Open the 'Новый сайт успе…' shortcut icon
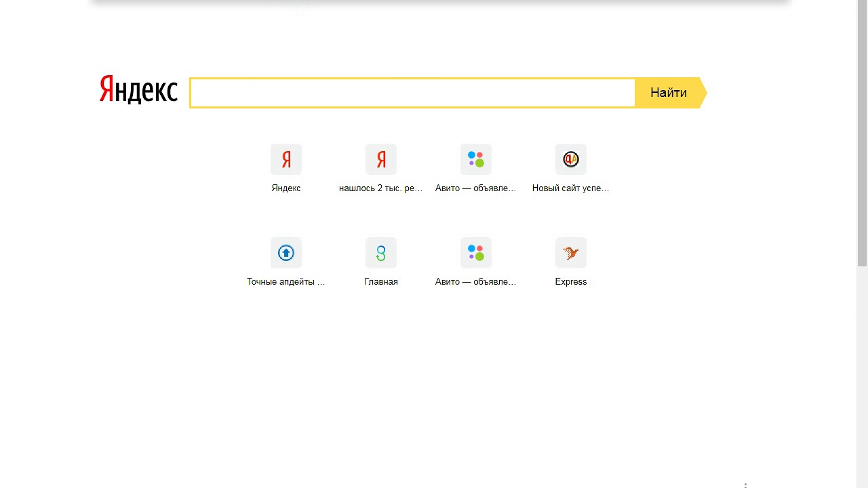Viewport: 868px width, 488px height. pos(571,159)
